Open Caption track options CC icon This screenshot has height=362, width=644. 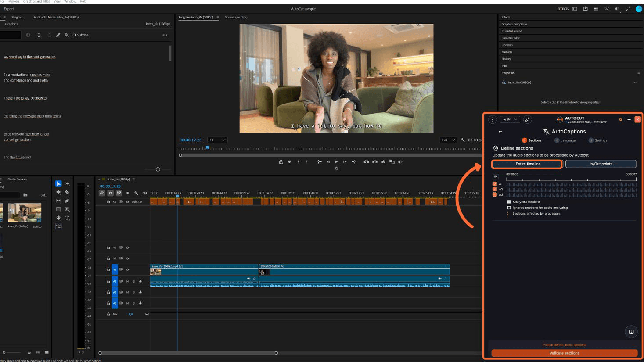pyautogui.click(x=145, y=193)
